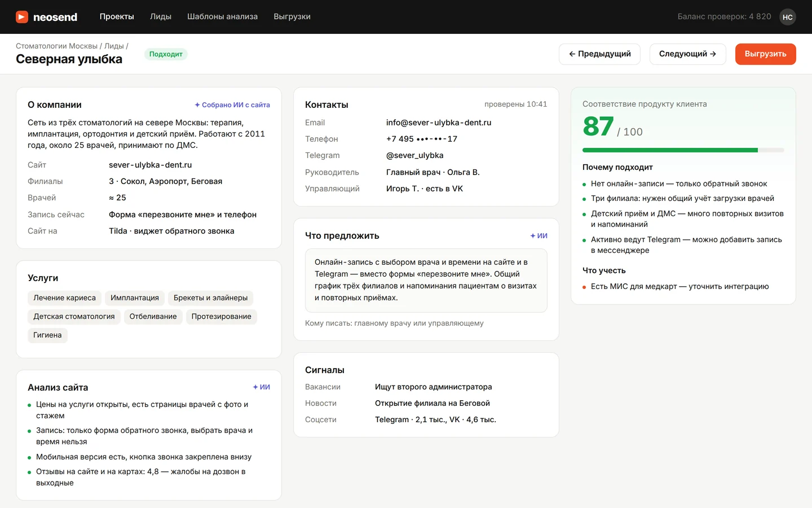
Task: Click the ИИ sparkle badge in Анализ сайта
Action: tap(262, 387)
